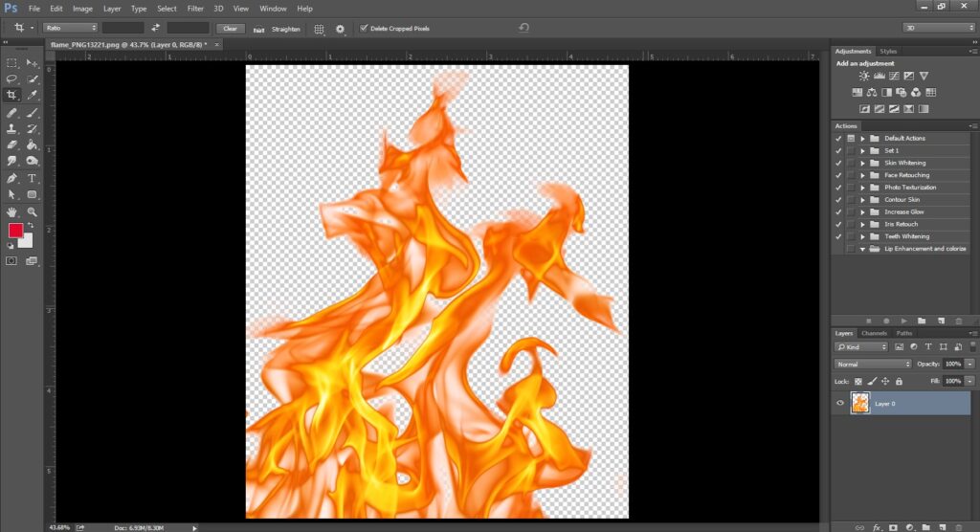This screenshot has width=980, height=532.
Task: Toggle the Skin Whitening action checkmark
Action: 838,164
